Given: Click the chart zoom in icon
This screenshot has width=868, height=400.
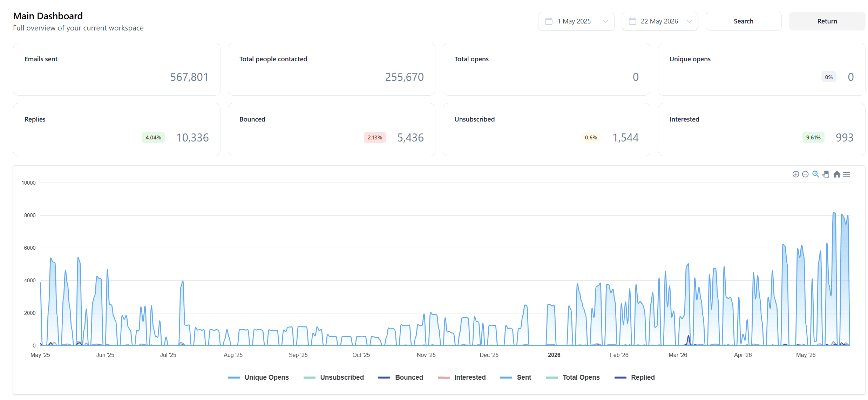Looking at the screenshot, I should click(795, 174).
